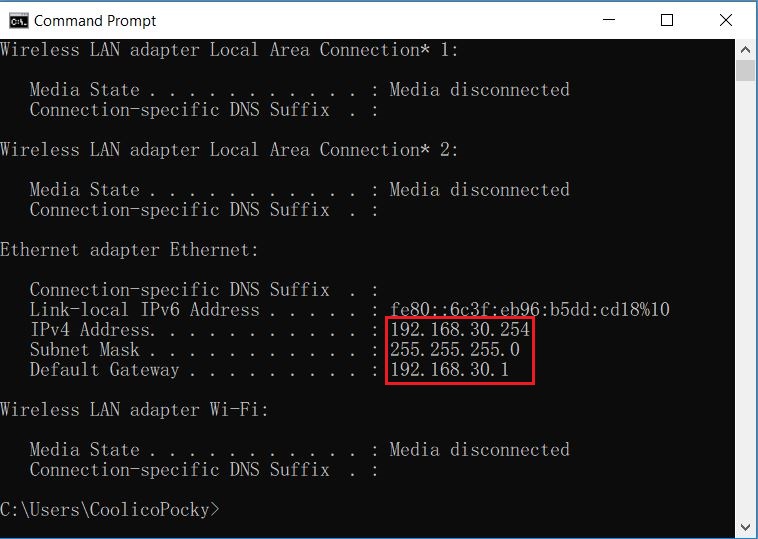Click the scrollbar down arrow
The width and height of the screenshot is (758, 539).
(745, 527)
